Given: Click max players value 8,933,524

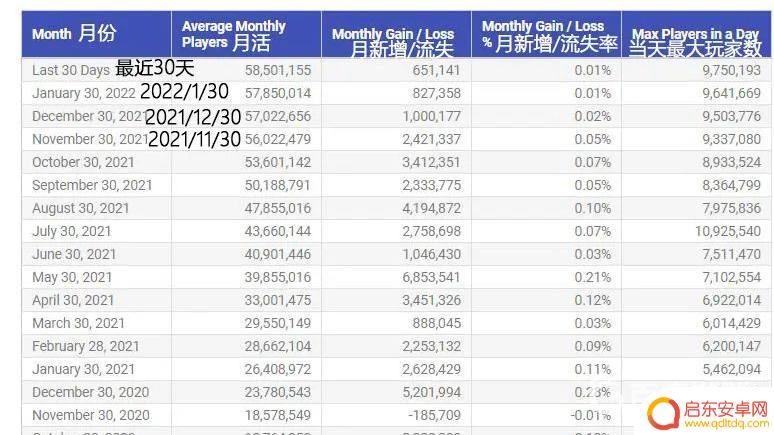Looking at the screenshot, I should (x=732, y=162).
